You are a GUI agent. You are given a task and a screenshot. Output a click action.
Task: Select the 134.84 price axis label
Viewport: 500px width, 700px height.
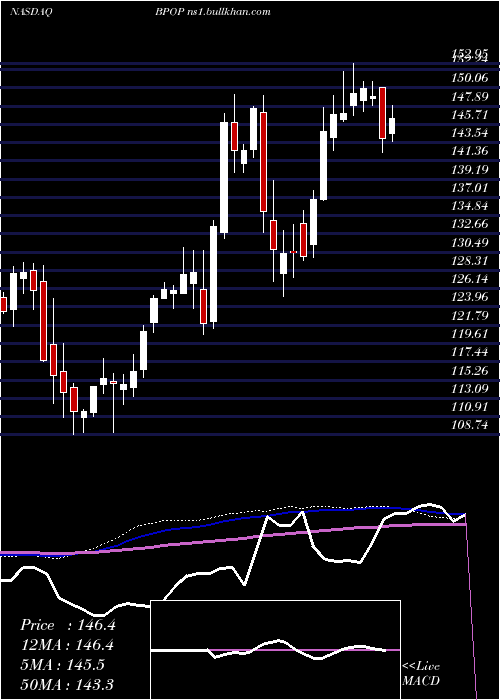[x=469, y=206]
